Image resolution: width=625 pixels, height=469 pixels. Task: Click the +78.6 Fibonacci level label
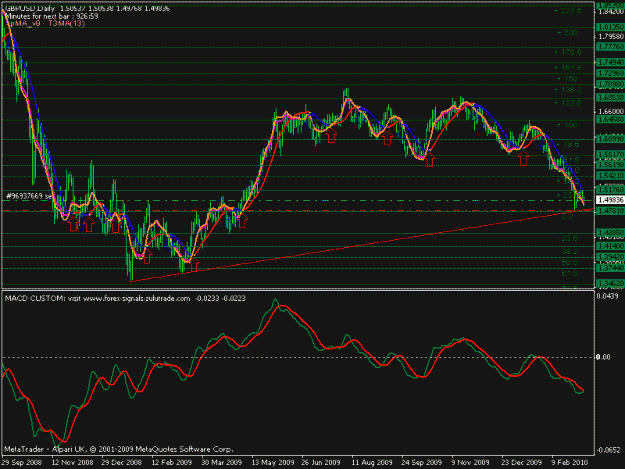(x=569, y=144)
